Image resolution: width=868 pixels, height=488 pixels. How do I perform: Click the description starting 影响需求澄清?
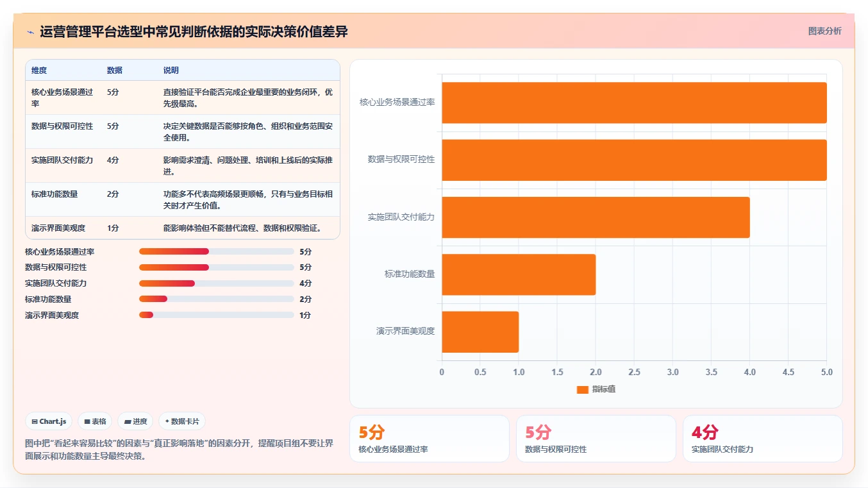coord(248,165)
